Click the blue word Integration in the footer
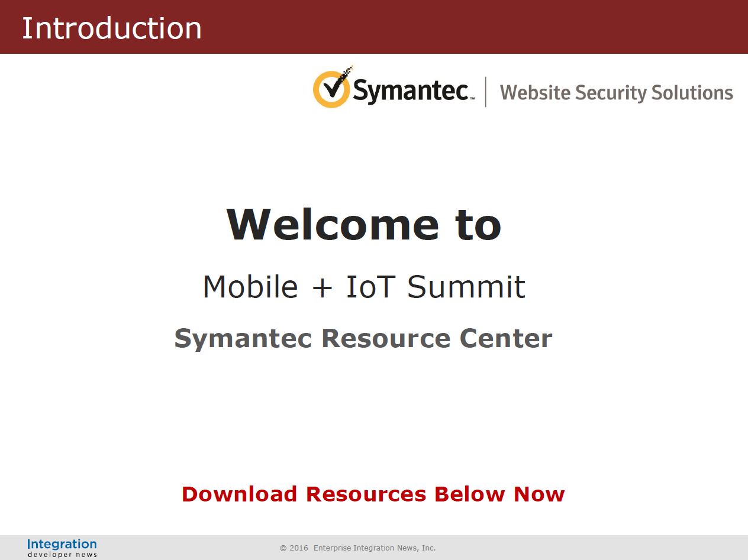748x560 pixels. (x=62, y=544)
